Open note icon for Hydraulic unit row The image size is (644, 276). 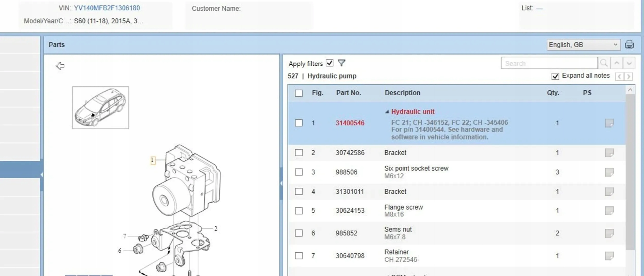609,123
